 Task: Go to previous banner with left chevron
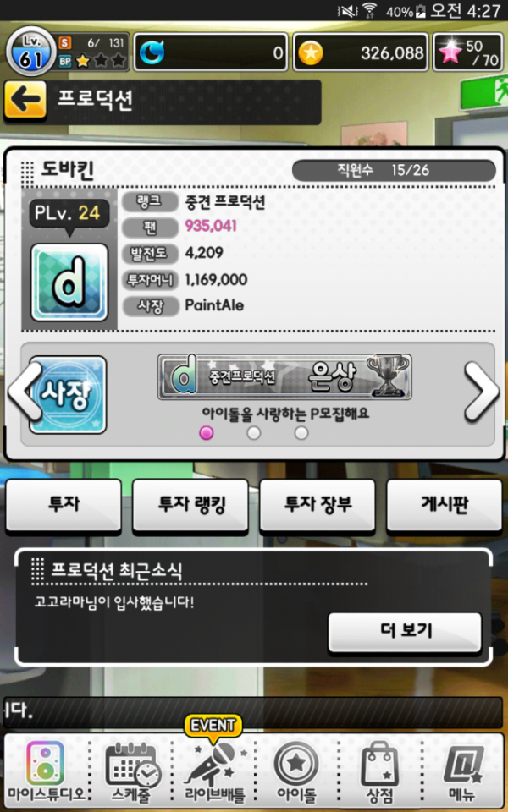coord(24,392)
